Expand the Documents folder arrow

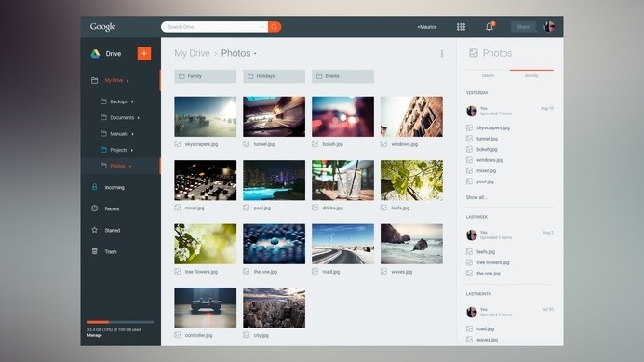[139, 118]
